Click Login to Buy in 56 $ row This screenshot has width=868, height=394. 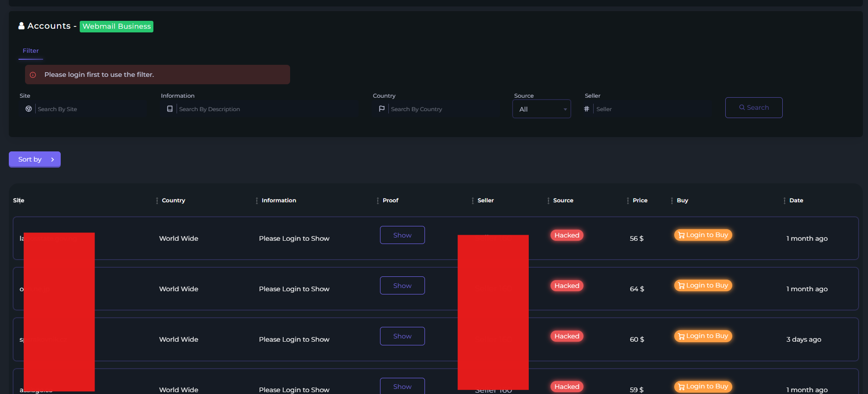[x=703, y=235]
